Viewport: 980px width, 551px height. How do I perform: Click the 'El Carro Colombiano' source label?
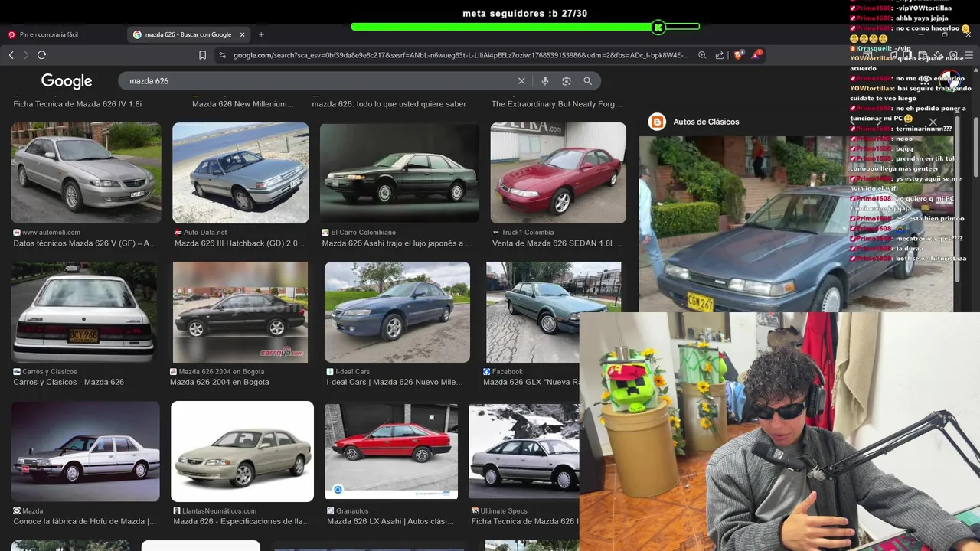[x=364, y=232]
